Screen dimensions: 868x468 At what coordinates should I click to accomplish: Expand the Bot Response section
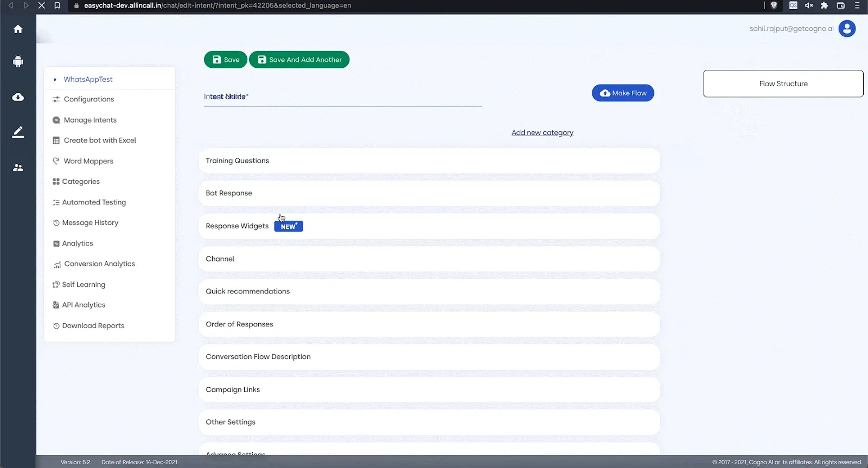pyautogui.click(x=429, y=194)
